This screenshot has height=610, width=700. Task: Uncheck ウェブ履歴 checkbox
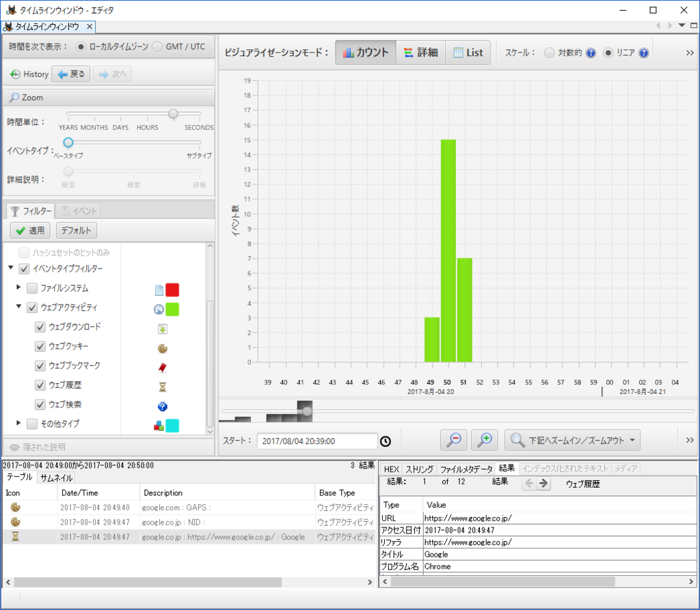pos(40,385)
